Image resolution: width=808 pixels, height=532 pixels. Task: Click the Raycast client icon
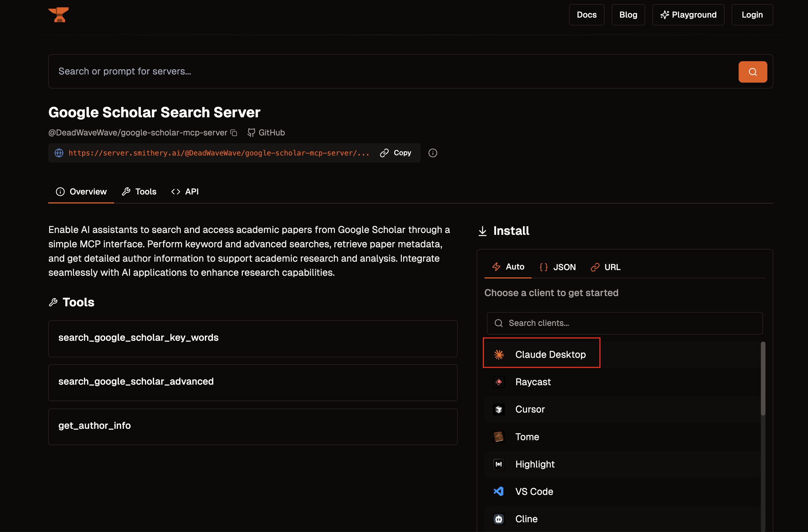click(498, 382)
